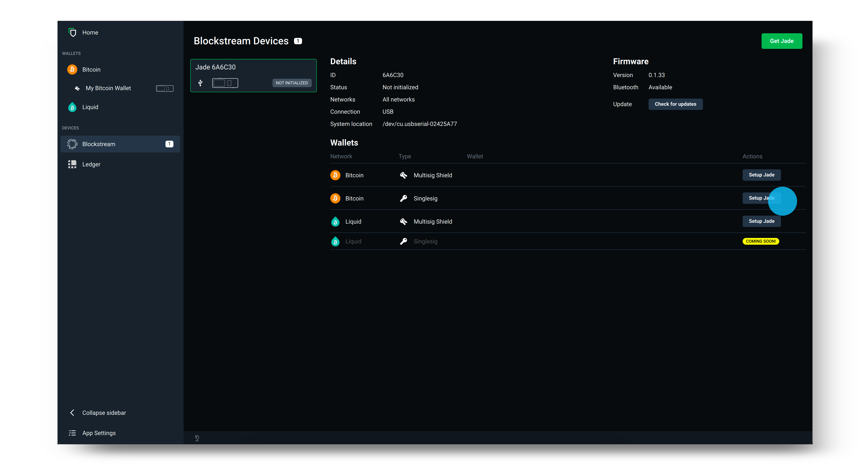Click the Multisig Shield icon for Bitcoin

403,175
